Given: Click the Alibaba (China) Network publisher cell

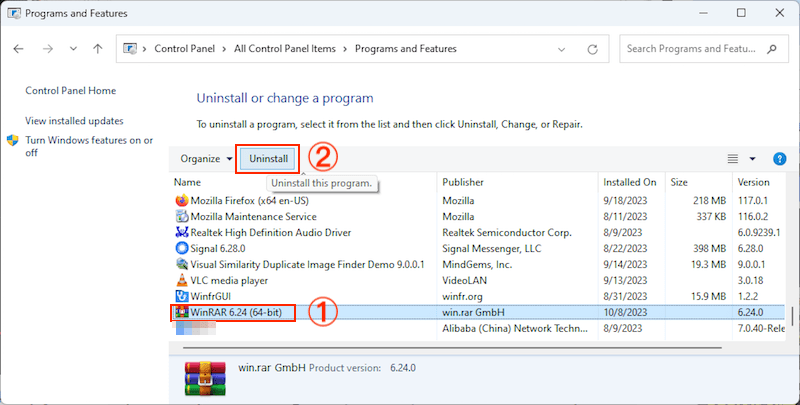Looking at the screenshot, I should coord(515,328).
